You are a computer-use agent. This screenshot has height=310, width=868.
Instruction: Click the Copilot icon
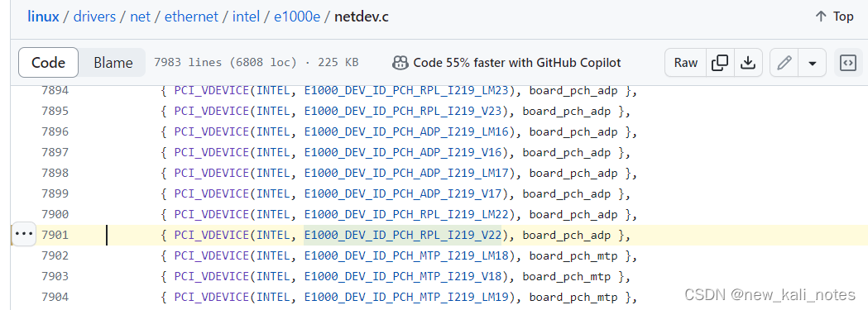(400, 63)
